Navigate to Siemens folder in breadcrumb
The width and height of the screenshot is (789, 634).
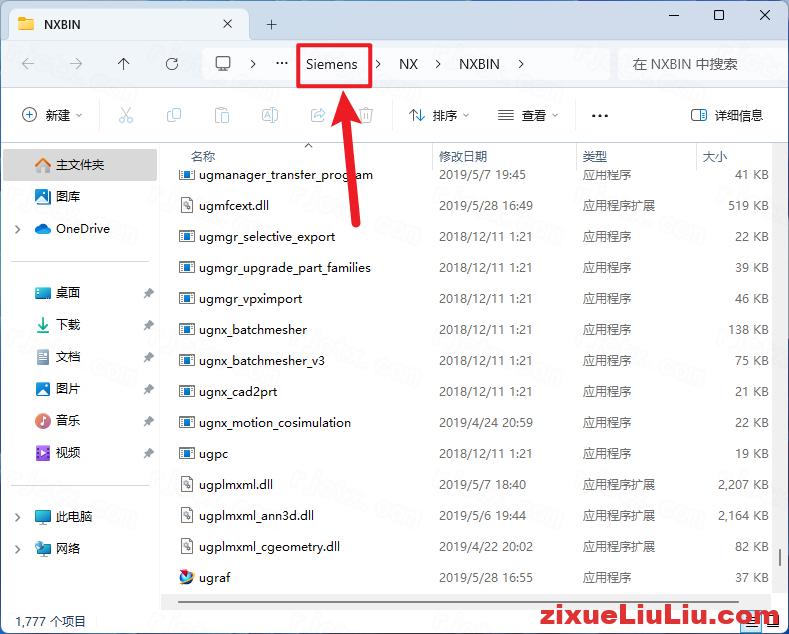[332, 64]
